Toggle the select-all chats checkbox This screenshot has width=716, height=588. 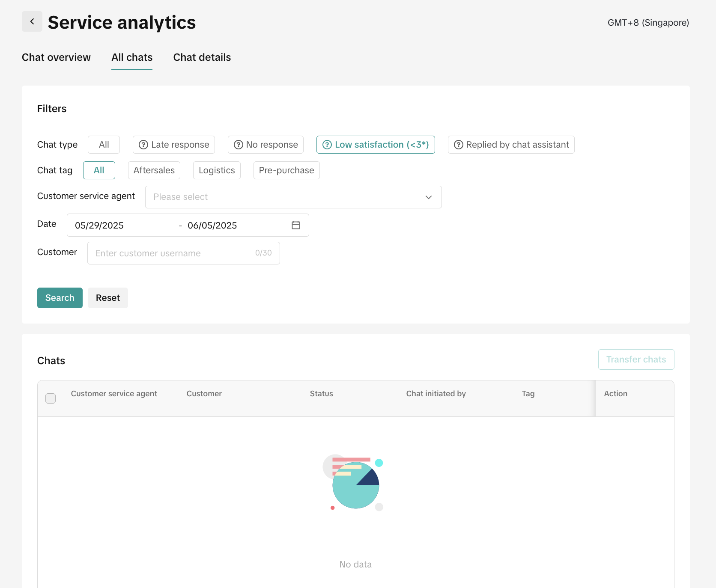[x=51, y=398]
